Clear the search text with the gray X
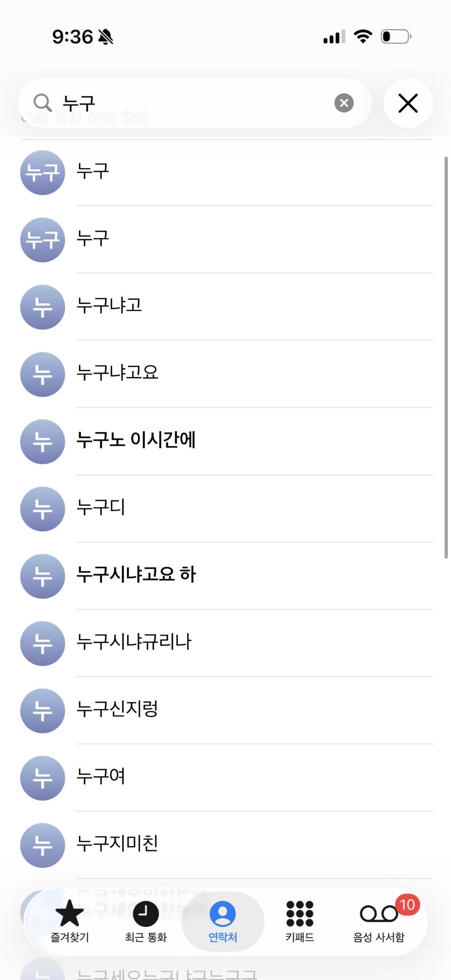The height and width of the screenshot is (980, 451). tap(344, 103)
